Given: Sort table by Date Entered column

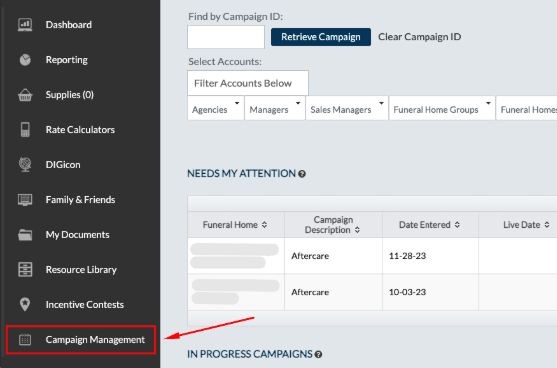Looking at the screenshot, I should [430, 225].
